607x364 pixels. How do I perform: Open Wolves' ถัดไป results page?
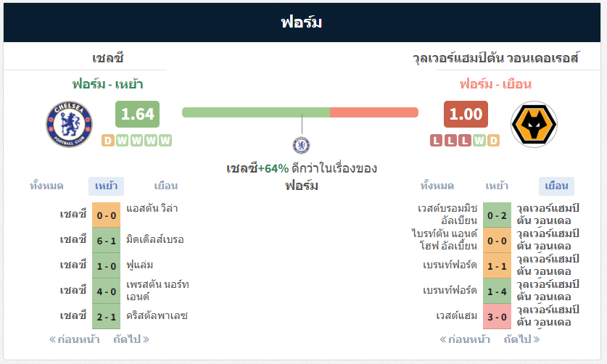click(x=522, y=339)
